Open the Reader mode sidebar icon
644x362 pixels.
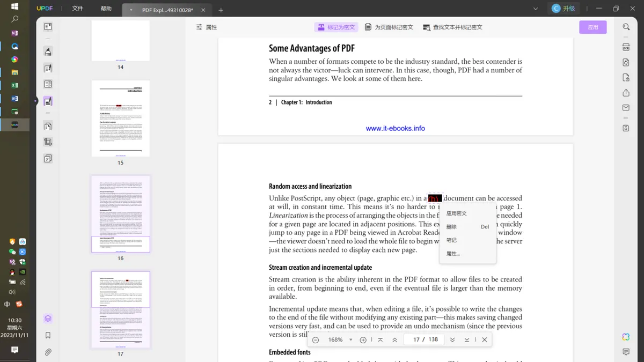(x=48, y=27)
